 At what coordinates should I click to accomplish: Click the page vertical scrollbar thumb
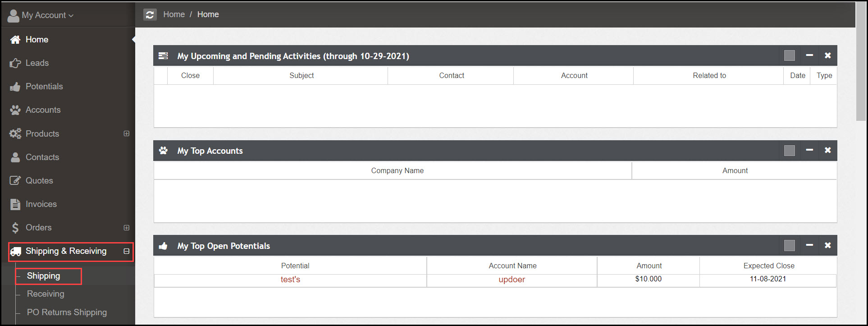[861, 62]
